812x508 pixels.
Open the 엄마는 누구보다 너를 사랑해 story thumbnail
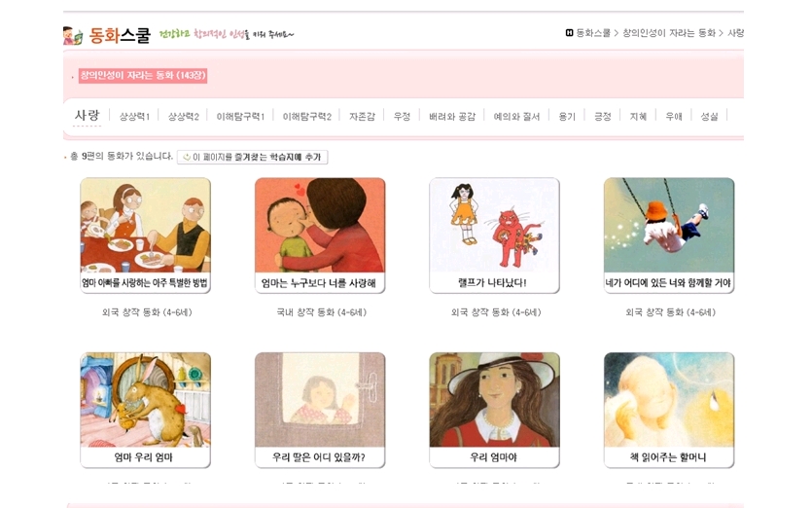[x=320, y=236]
